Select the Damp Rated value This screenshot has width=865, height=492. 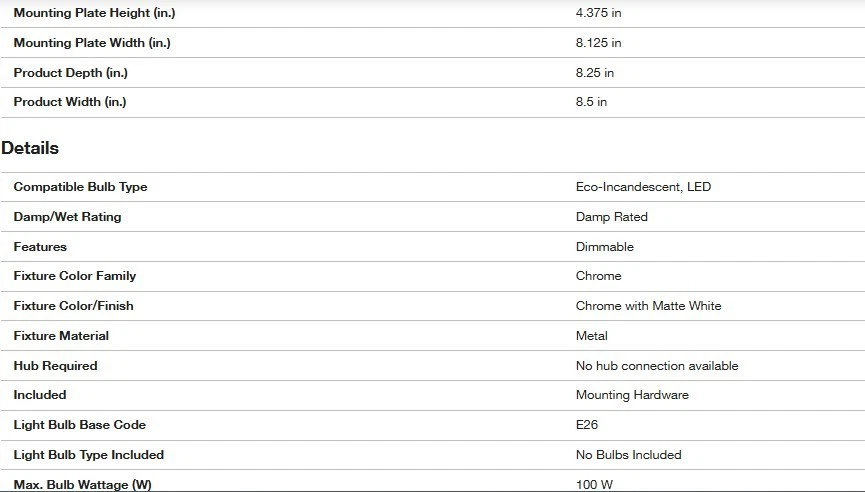(x=611, y=217)
